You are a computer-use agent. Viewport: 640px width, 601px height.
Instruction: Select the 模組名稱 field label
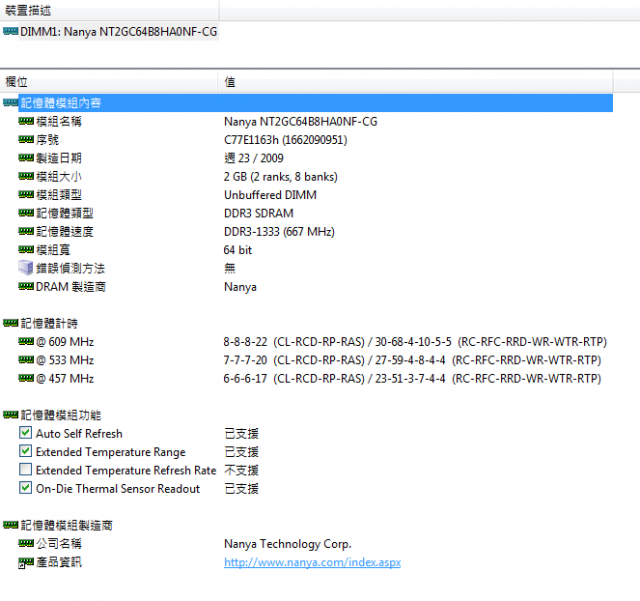(59, 121)
